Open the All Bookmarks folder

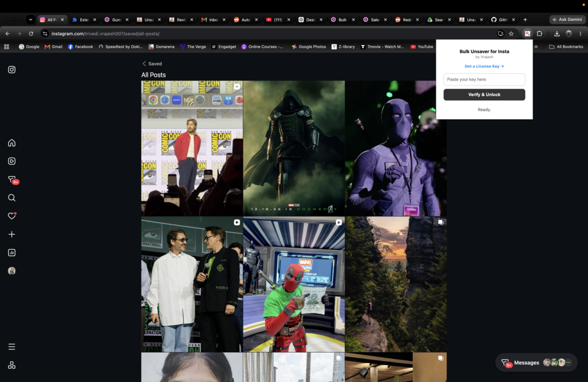[566, 47]
